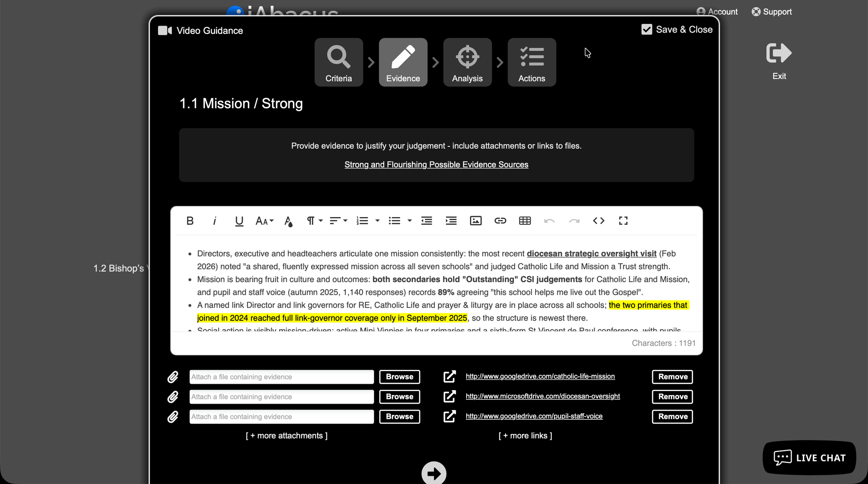The height and width of the screenshot is (484, 868).
Task: Remove the diocesan-oversight link
Action: (x=672, y=397)
